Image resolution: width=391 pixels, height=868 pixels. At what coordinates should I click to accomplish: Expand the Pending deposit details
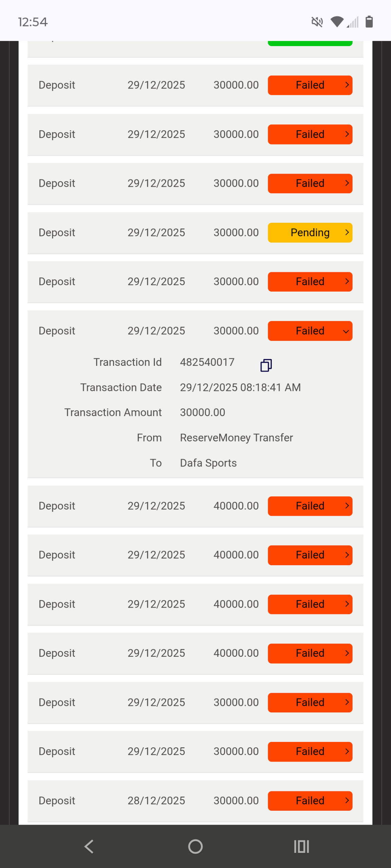click(x=310, y=233)
